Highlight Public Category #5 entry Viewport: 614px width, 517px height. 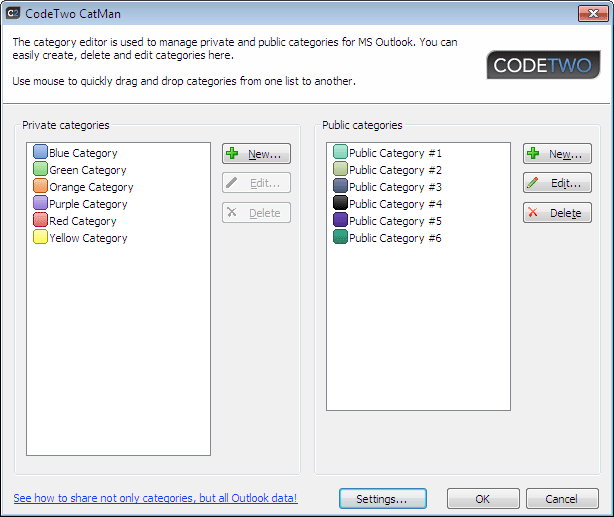pos(395,221)
